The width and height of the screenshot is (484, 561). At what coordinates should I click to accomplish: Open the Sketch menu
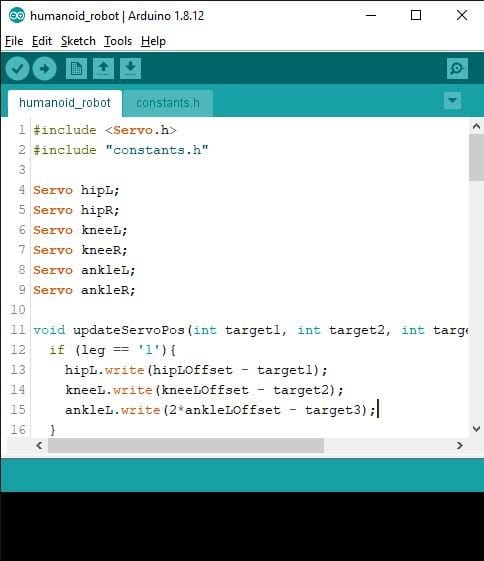pyautogui.click(x=78, y=41)
